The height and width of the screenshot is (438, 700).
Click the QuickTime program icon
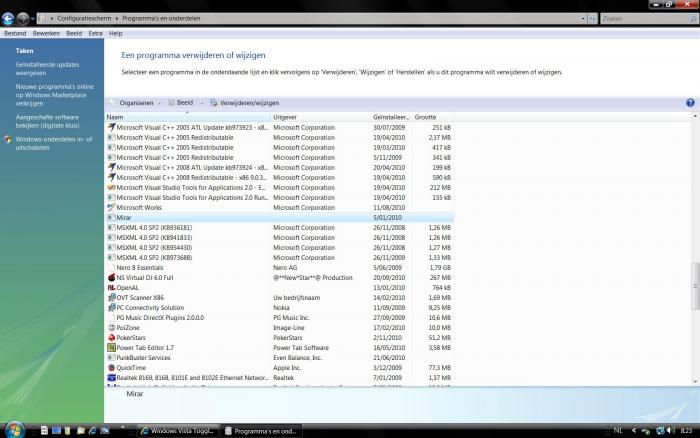[112, 367]
